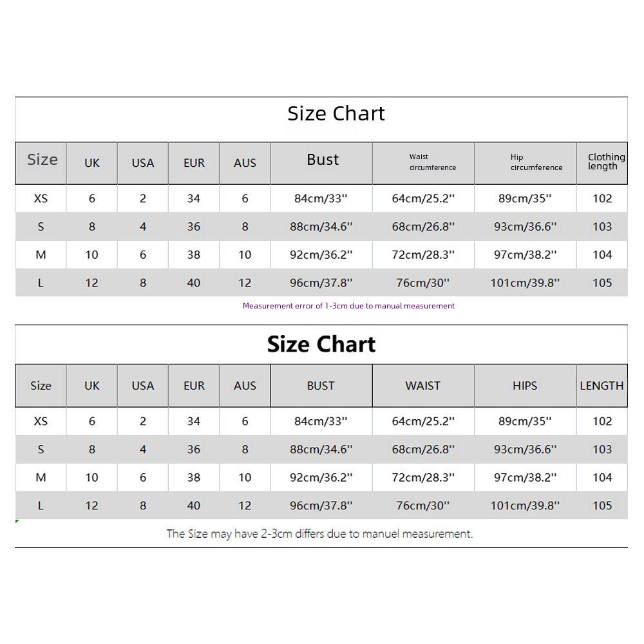
Task: Click the '105' length cell in top table
Action: tap(602, 283)
